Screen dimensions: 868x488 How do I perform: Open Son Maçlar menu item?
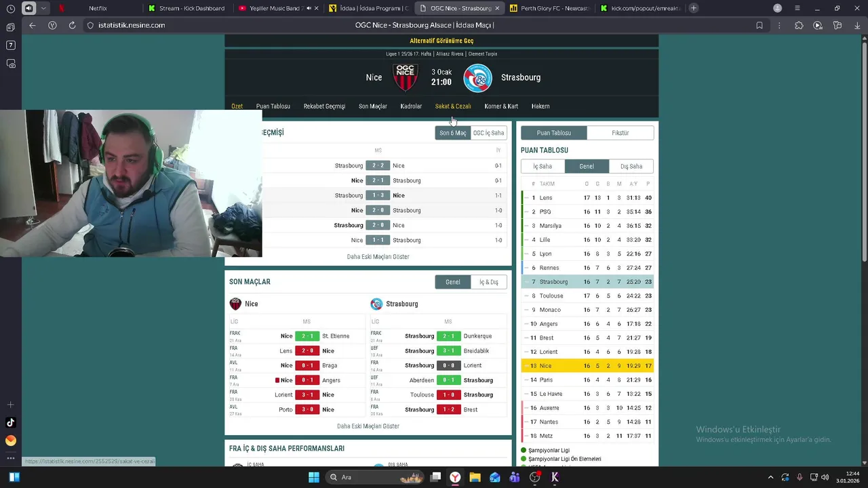point(373,106)
